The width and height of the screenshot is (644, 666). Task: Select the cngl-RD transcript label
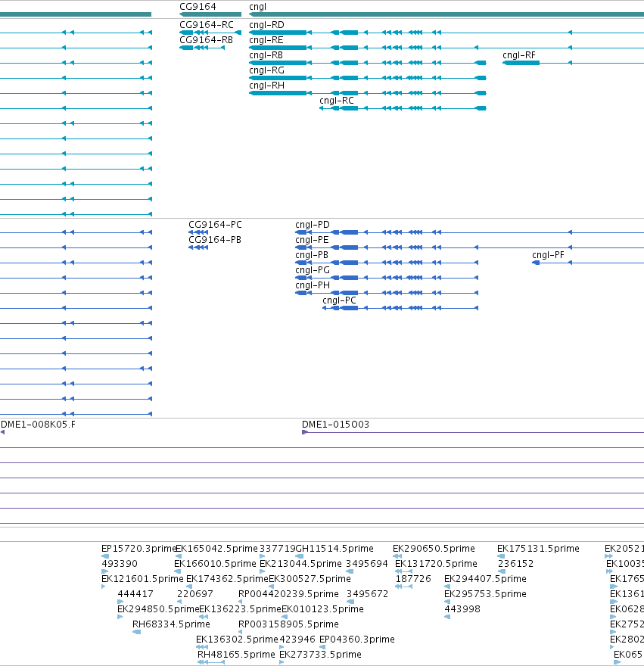266,25
